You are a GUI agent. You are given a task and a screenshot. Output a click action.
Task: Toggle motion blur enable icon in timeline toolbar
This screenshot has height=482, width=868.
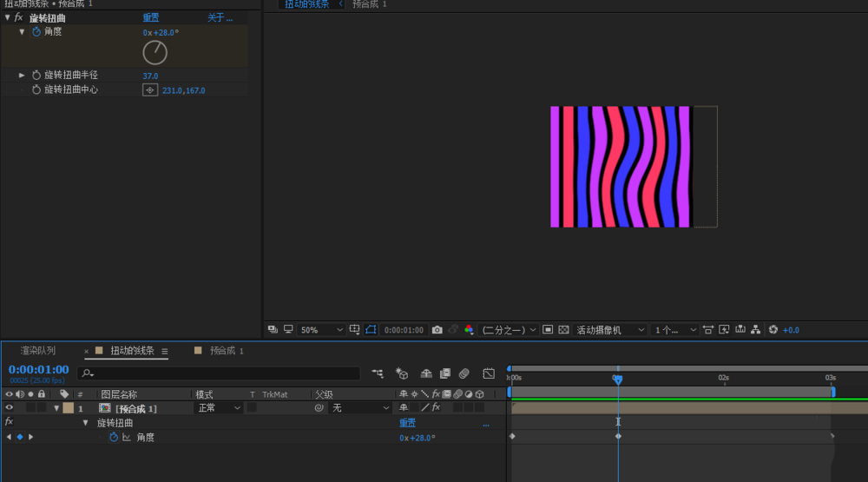(x=464, y=373)
